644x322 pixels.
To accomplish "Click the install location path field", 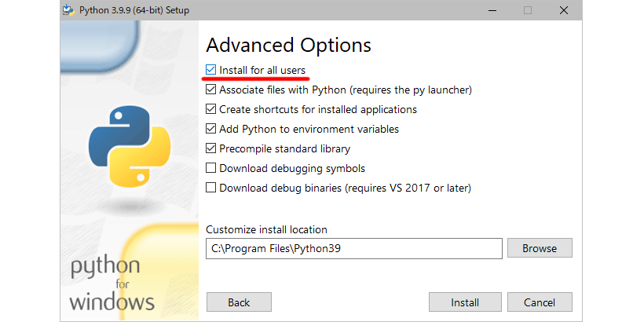I will [x=353, y=248].
